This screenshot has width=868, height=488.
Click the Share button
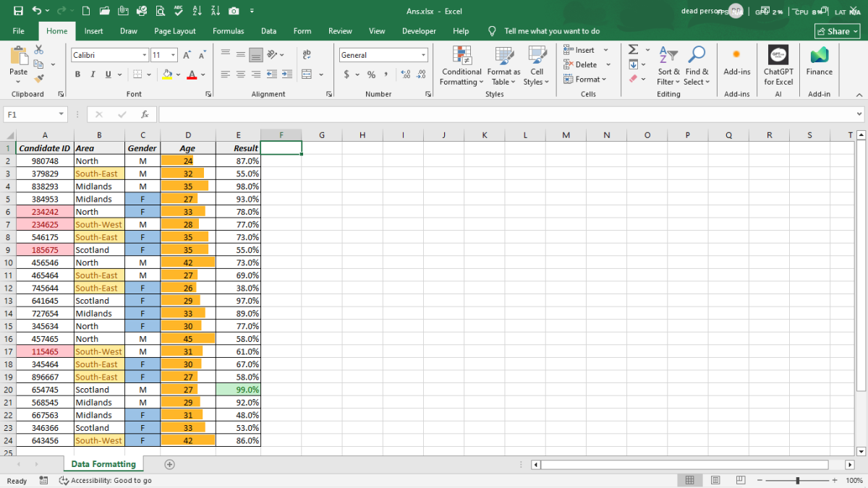pyautogui.click(x=838, y=31)
